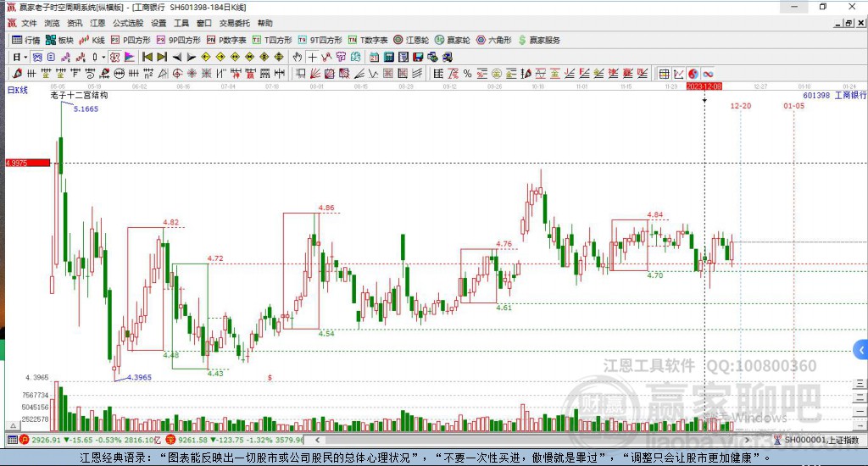Screen dimensions: 868x466
Task: Open the 板块 sectors view
Action: [59, 40]
